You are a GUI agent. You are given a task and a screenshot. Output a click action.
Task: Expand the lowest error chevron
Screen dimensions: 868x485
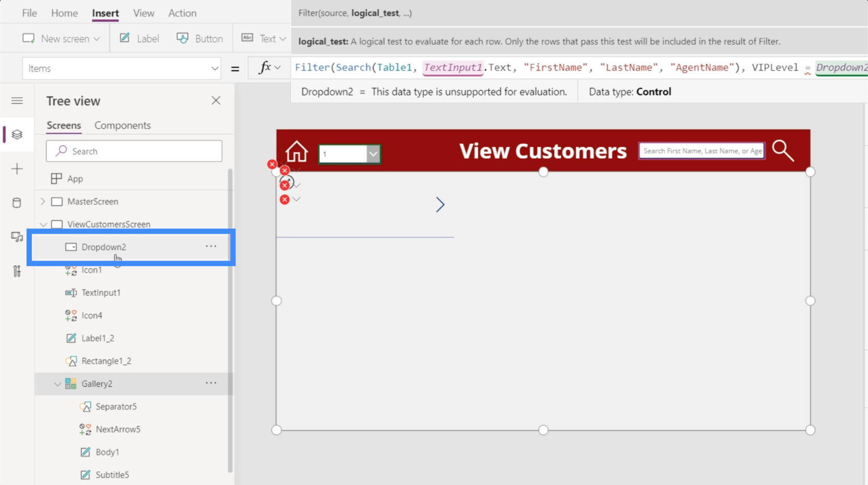coord(297,199)
